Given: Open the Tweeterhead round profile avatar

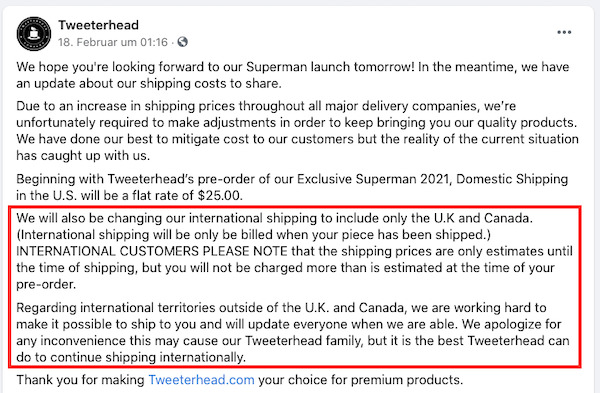Looking at the screenshot, I should tap(34, 34).
